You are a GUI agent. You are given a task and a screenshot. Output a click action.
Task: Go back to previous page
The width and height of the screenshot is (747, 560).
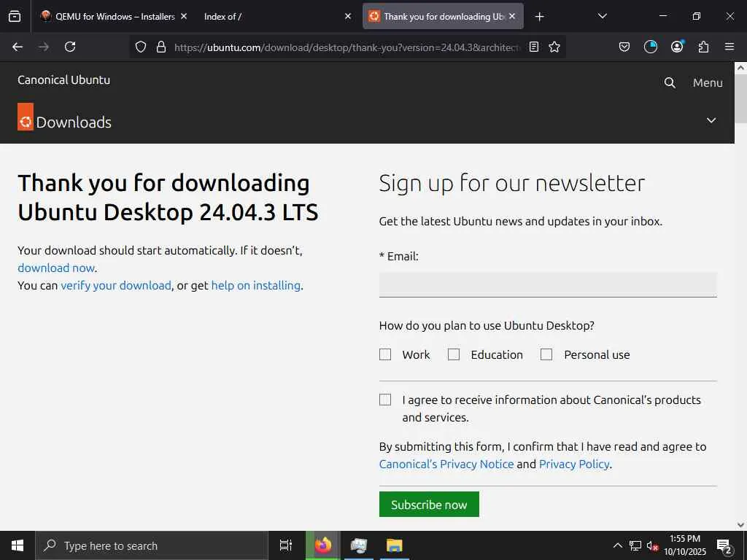(x=18, y=47)
